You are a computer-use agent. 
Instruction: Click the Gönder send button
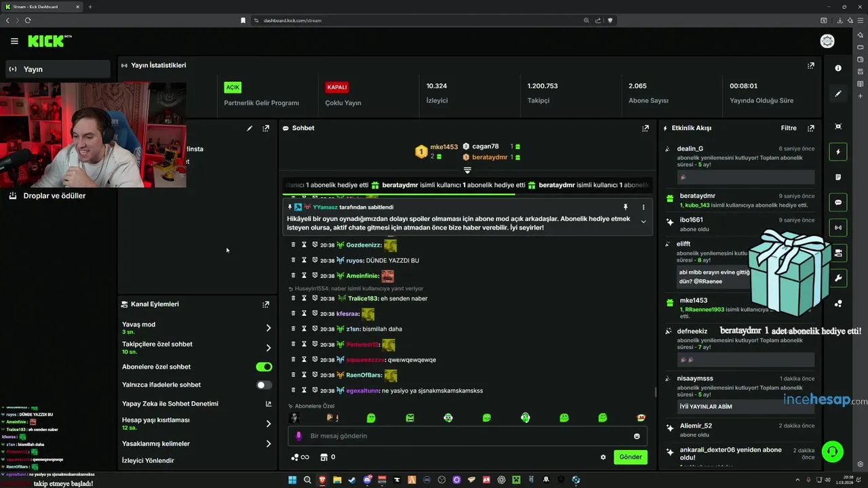click(x=630, y=457)
